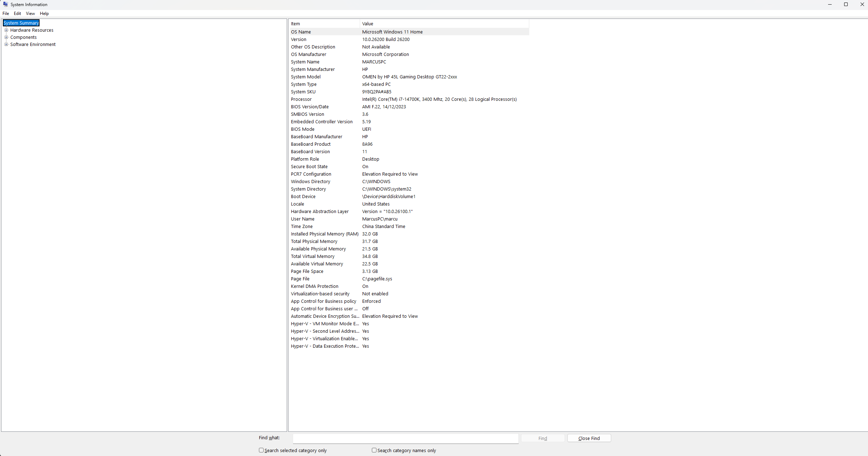
Task: Click the Find what input field
Action: coord(405,439)
